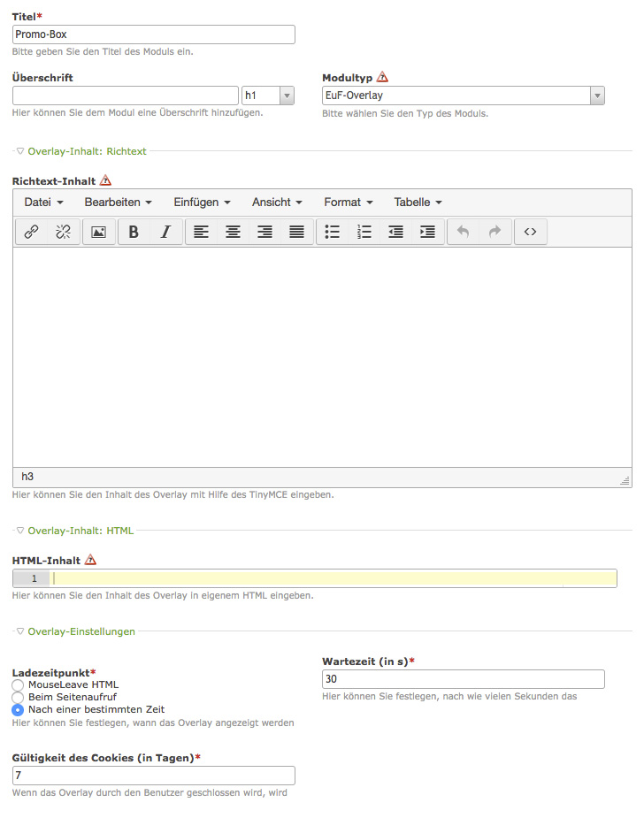Screen dimensions: 644x818
Task: Collapse the Overlay-Inhalt: Richtext section
Action: pyautogui.click(x=20, y=151)
